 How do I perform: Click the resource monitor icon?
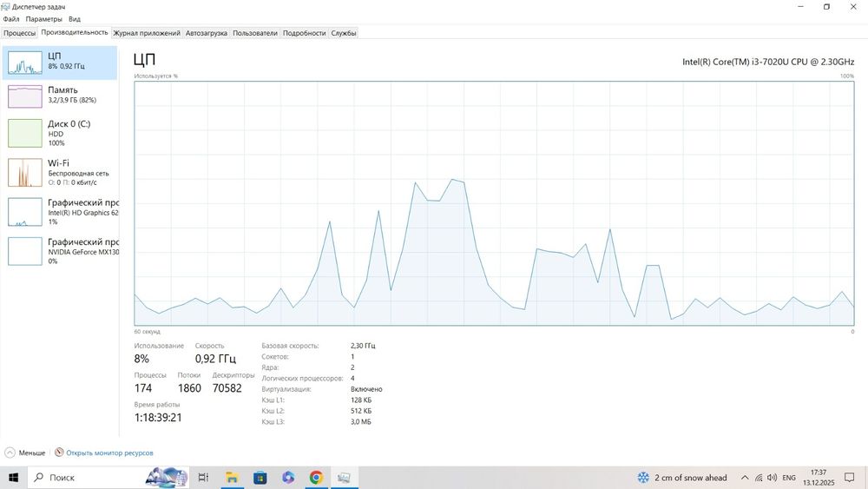(x=59, y=453)
